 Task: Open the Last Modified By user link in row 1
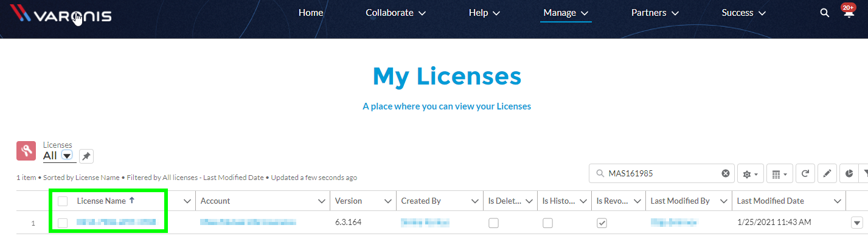click(674, 223)
